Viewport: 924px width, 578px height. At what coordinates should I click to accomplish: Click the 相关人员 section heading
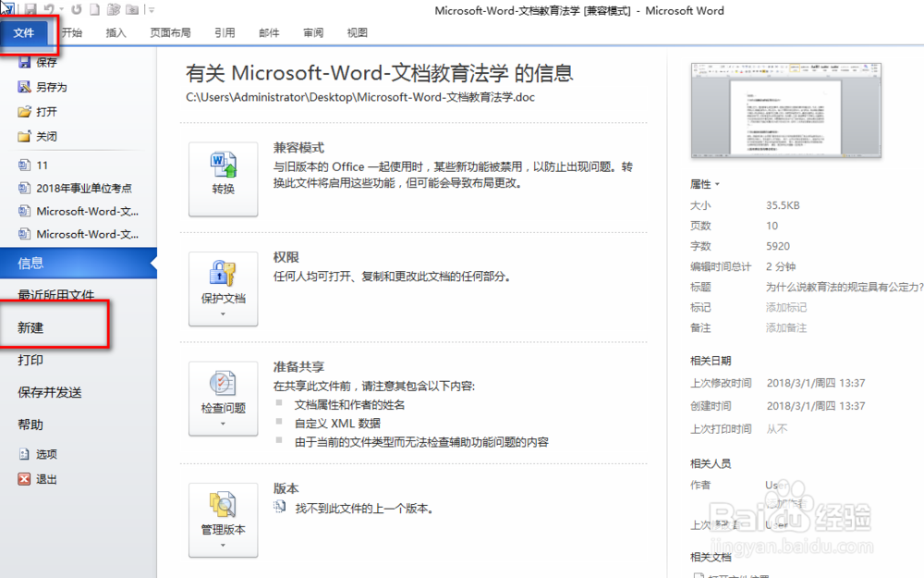711,463
